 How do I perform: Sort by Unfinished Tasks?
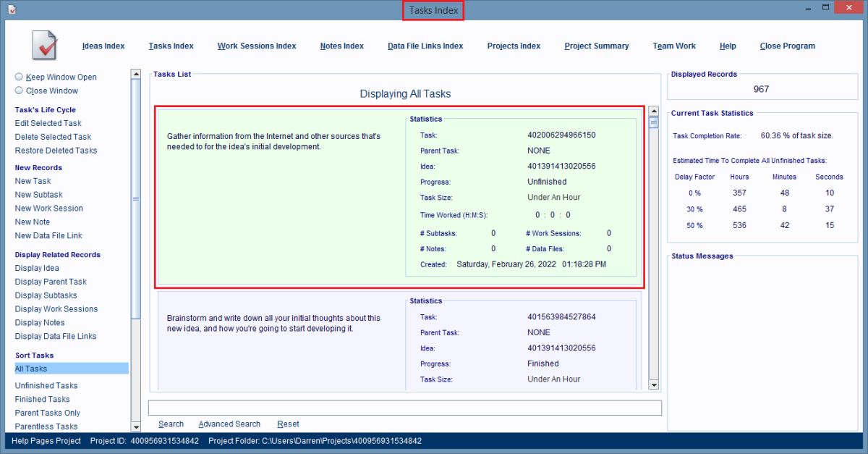tap(46, 386)
